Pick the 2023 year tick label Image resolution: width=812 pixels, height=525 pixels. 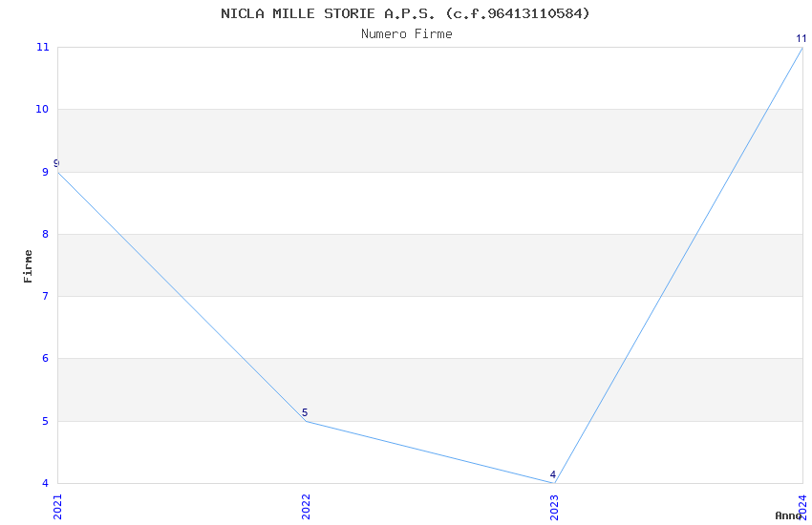(554, 503)
